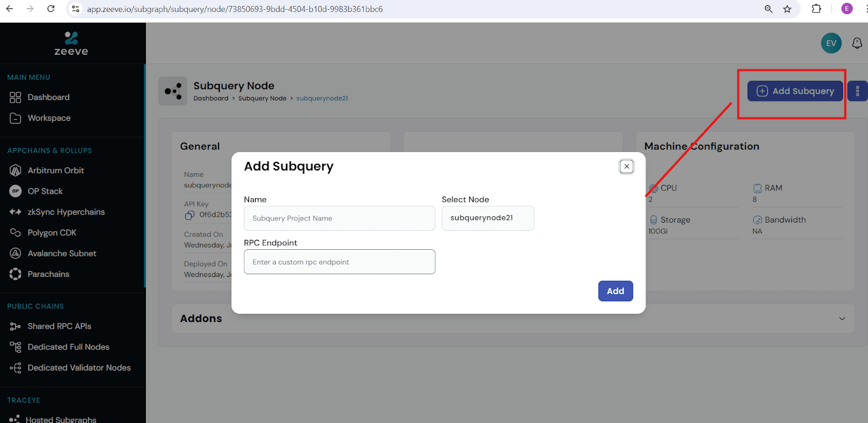
Task: Open the EV user avatar menu
Action: (831, 43)
